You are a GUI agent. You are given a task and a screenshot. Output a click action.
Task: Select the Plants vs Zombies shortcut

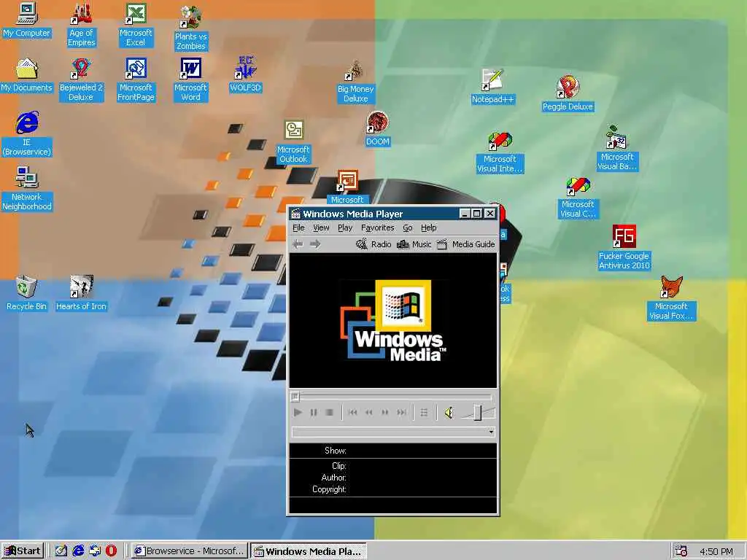[190, 28]
